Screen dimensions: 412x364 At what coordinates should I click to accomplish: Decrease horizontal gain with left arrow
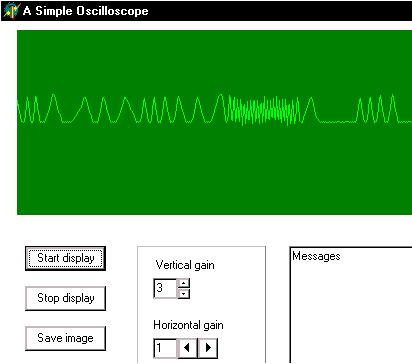[187, 348]
